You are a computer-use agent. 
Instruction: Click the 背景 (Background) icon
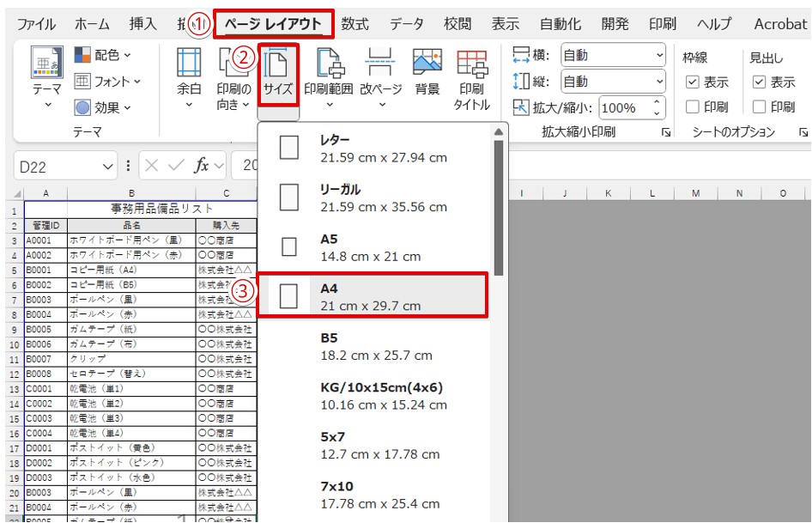[427, 73]
